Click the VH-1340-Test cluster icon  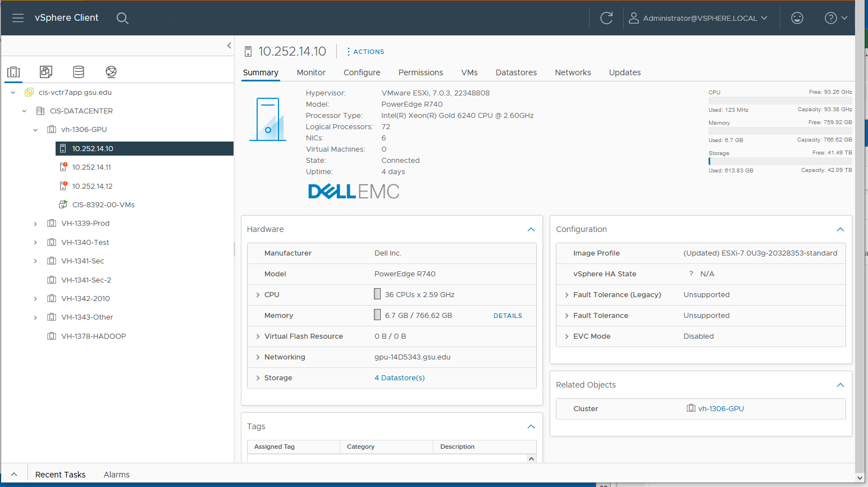tap(52, 243)
